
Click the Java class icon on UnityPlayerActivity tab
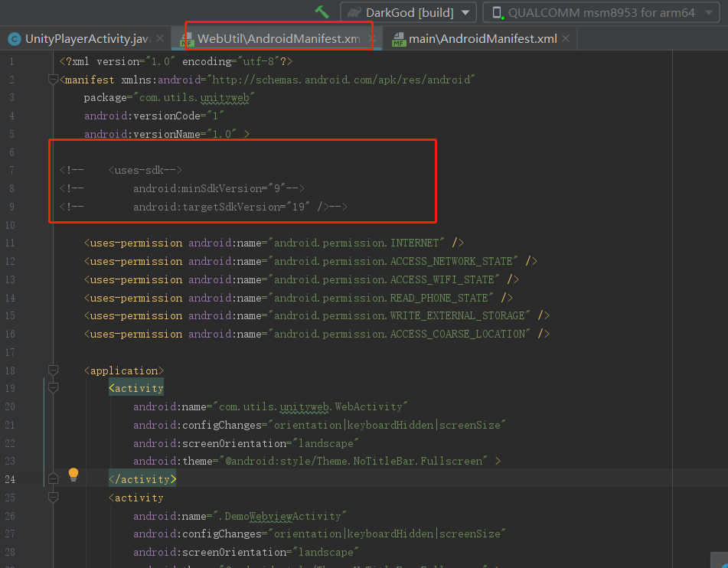coord(15,40)
